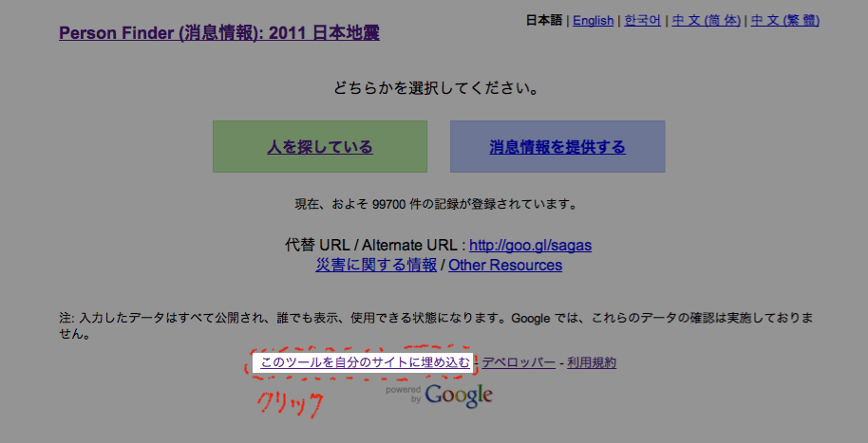Click the green 人を探している button

(x=320, y=147)
